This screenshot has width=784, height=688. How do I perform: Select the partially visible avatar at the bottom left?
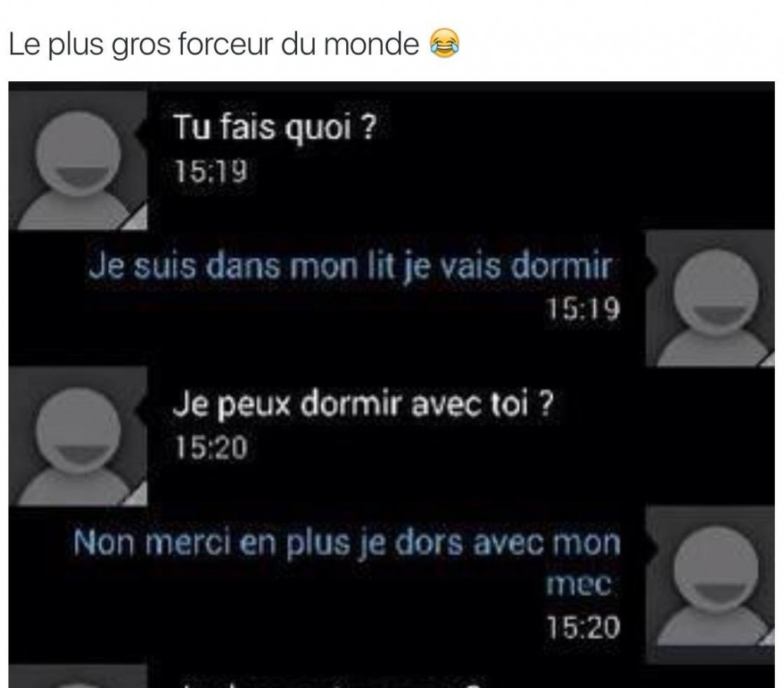tap(79, 677)
